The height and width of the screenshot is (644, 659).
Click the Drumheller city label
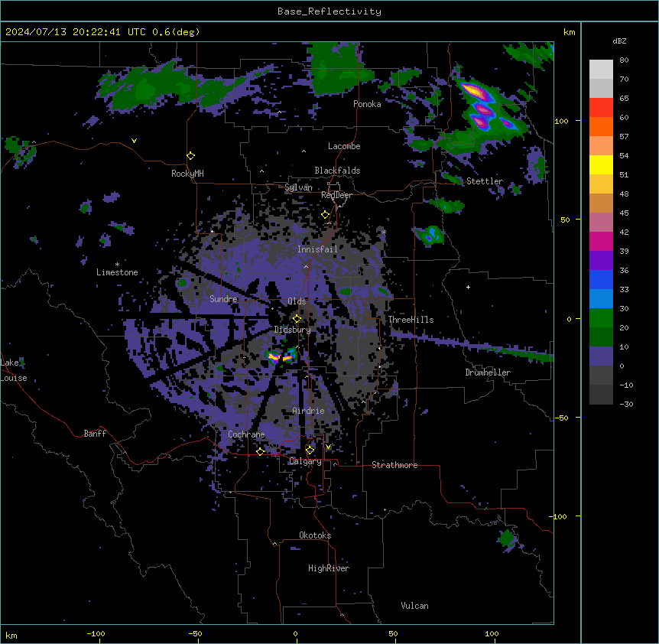click(x=488, y=372)
